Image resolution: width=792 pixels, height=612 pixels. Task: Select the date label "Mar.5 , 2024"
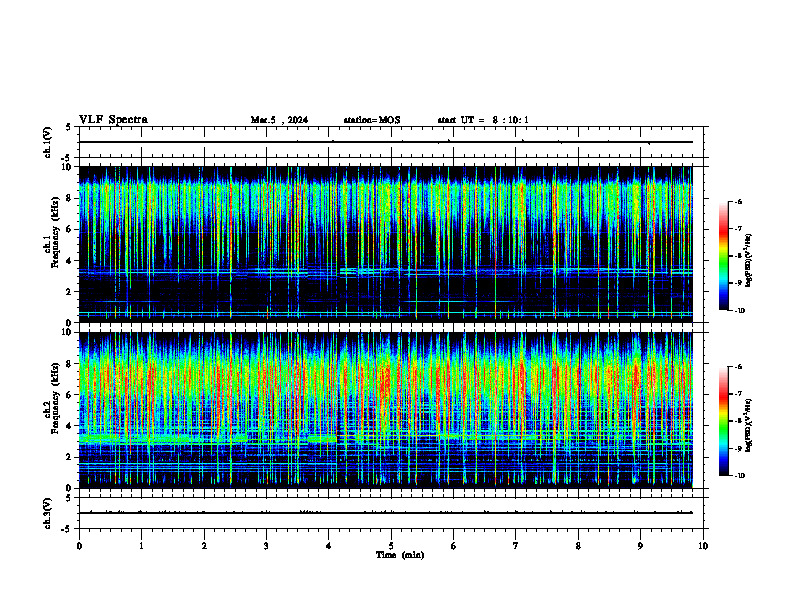coord(279,120)
